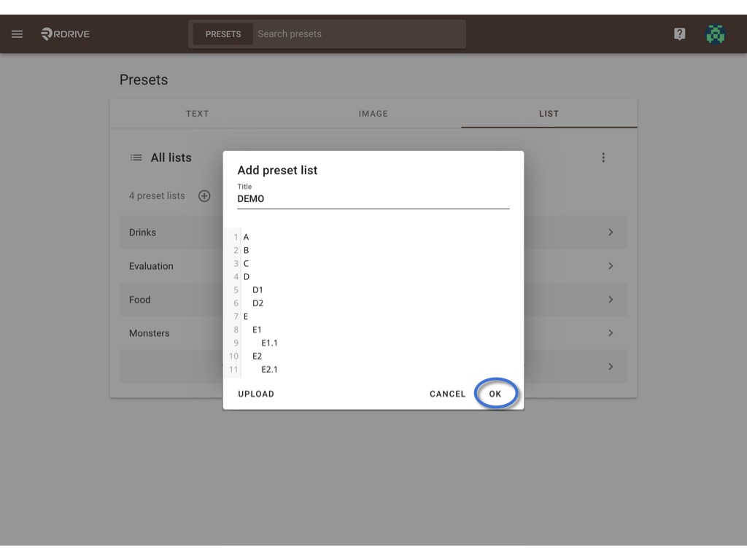Screen dimensions: 747x560
Task: Click the 'D1' entry in the editor
Action: click(x=258, y=289)
